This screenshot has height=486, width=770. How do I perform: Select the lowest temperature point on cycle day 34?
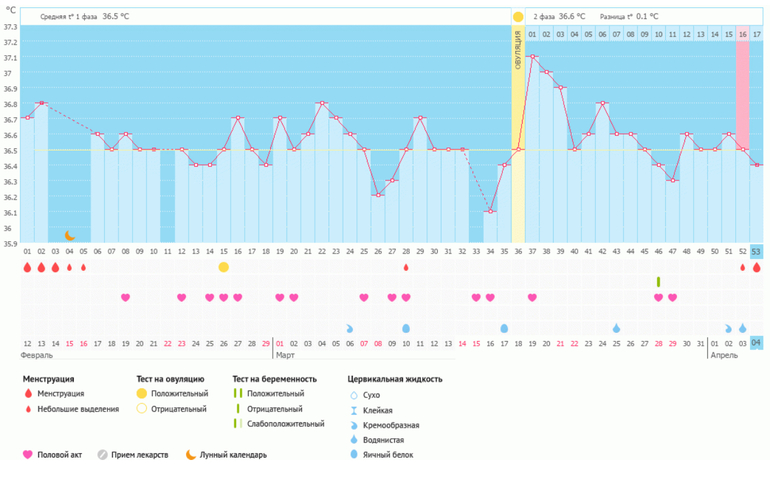coord(490,211)
